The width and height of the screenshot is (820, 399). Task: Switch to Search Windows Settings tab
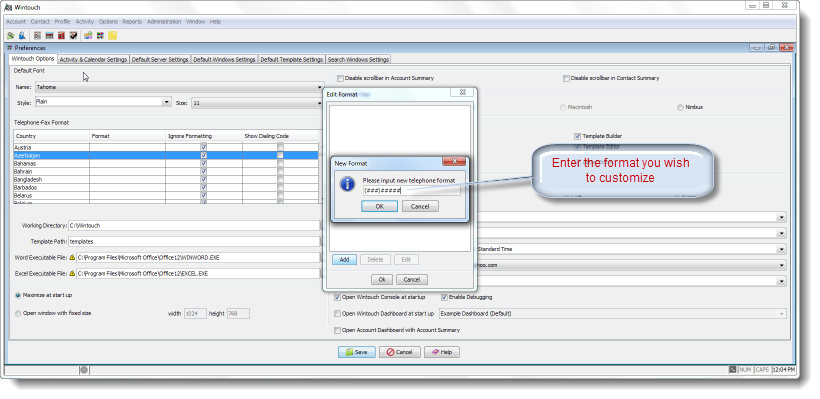point(358,60)
